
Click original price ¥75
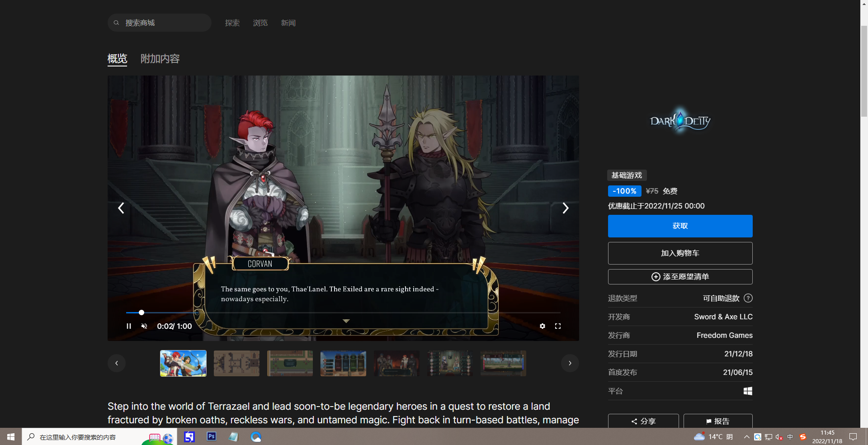(652, 191)
